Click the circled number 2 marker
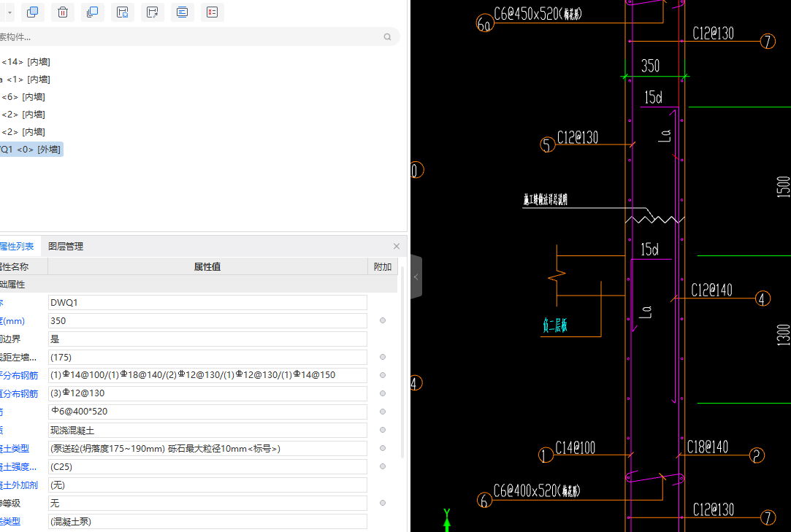 click(757, 455)
